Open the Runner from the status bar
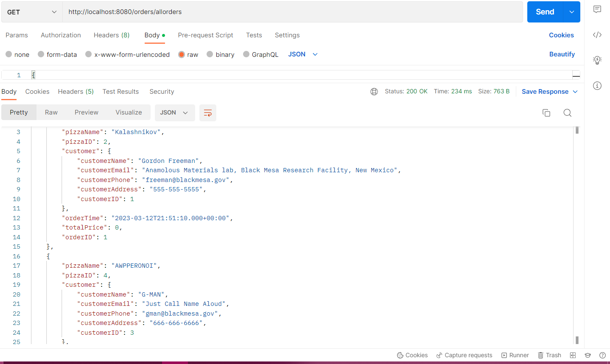This screenshot has height=364, width=610. [x=515, y=355]
